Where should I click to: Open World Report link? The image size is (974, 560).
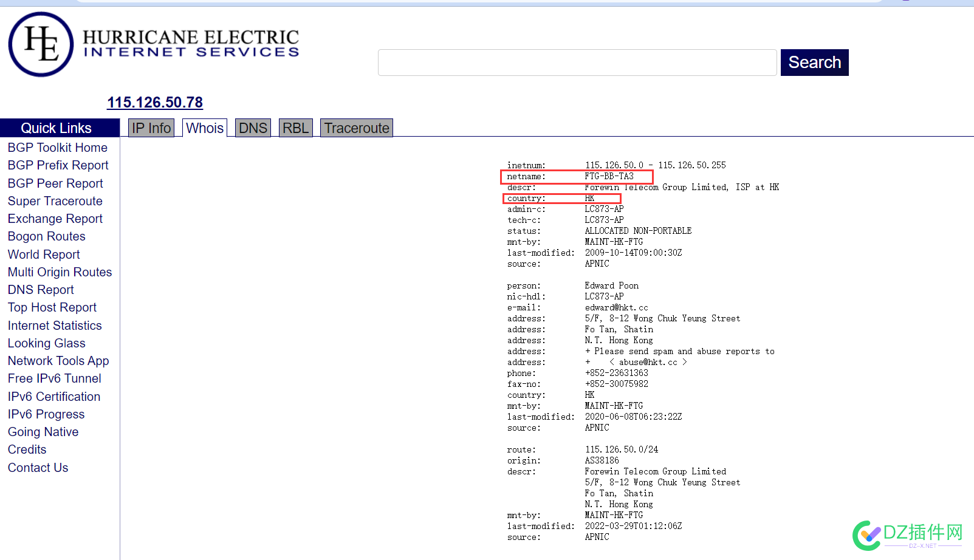point(44,254)
